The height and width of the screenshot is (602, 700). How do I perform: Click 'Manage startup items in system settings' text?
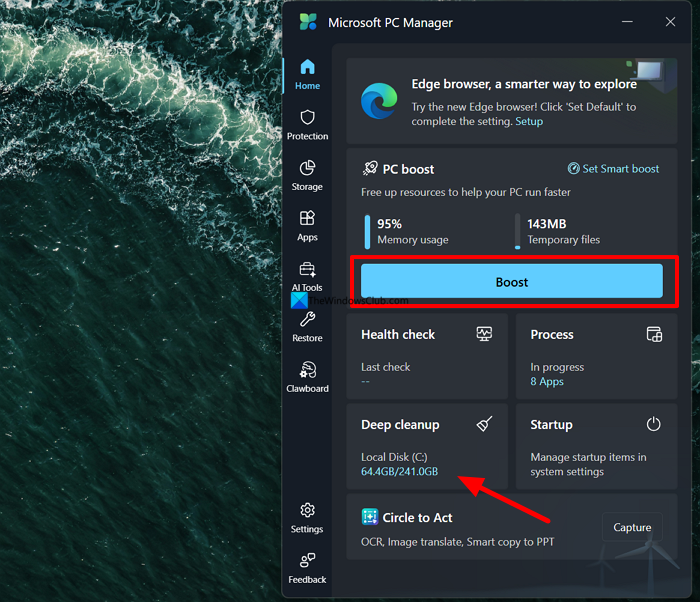pyautogui.click(x=588, y=464)
